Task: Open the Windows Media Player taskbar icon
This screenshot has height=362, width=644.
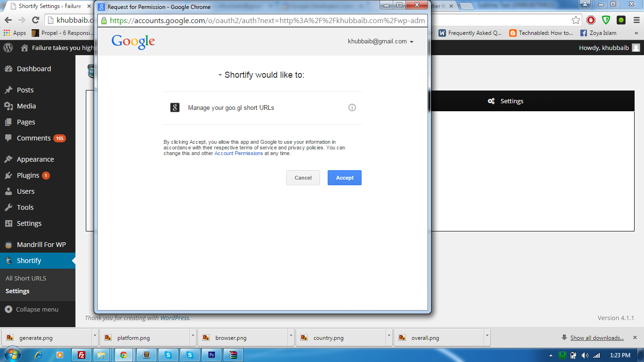Action: pos(59,354)
